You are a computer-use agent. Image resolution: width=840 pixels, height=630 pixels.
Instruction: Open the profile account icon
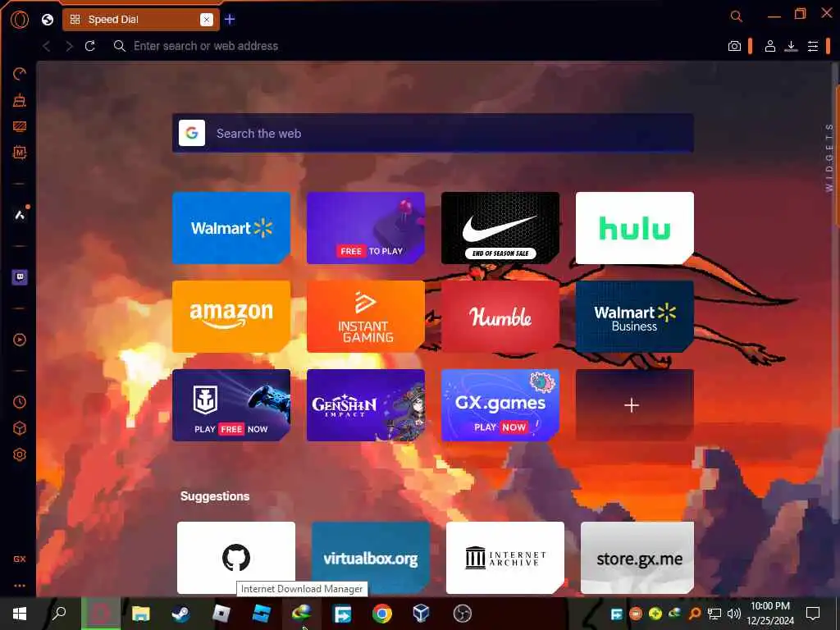coord(769,46)
